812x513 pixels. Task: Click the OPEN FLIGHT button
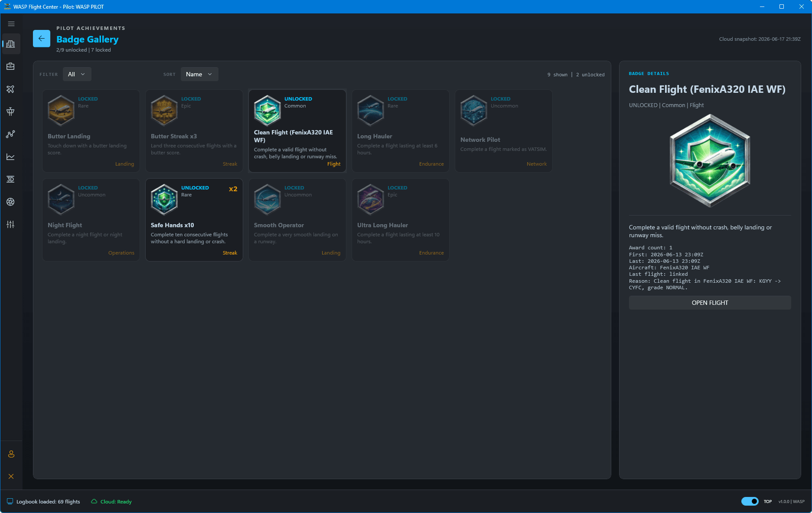(710, 303)
